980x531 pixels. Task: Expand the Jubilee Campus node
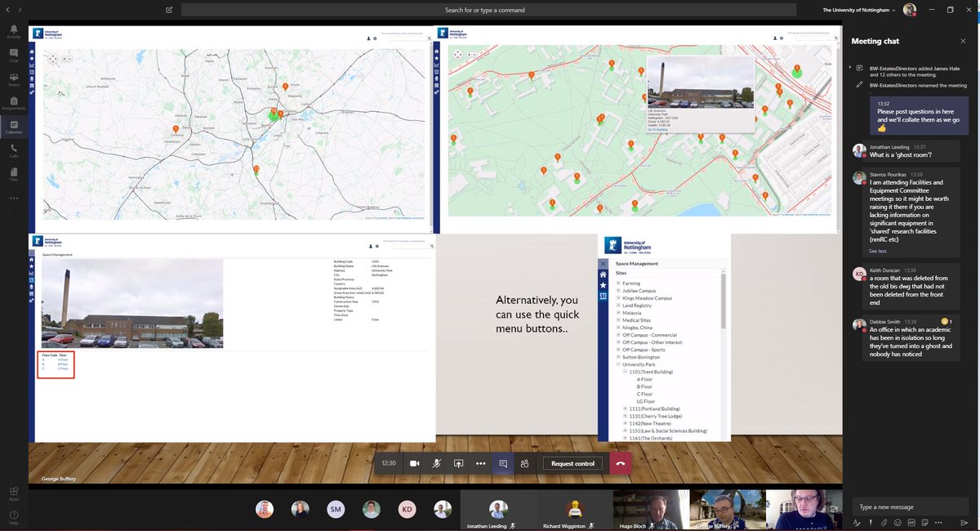coord(618,291)
